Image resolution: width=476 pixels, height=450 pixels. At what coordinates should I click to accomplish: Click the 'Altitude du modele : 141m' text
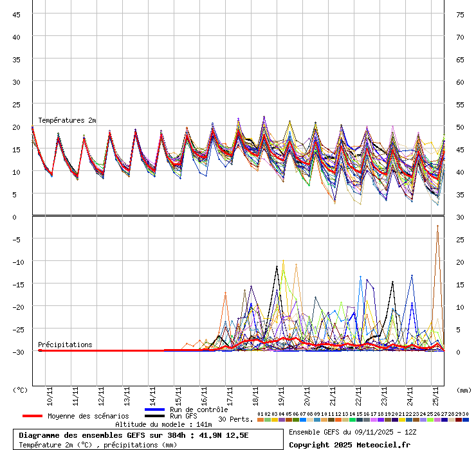tap(163, 424)
